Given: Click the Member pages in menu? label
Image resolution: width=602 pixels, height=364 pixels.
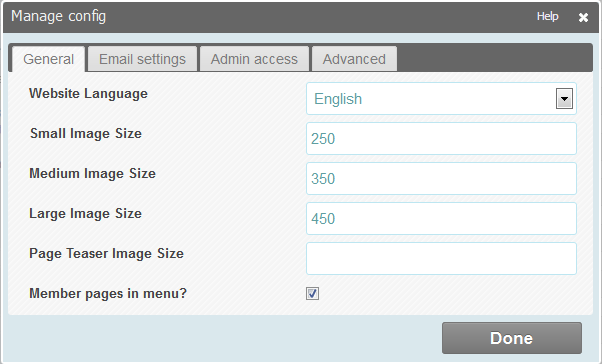Looking at the screenshot, I should click(x=108, y=293).
